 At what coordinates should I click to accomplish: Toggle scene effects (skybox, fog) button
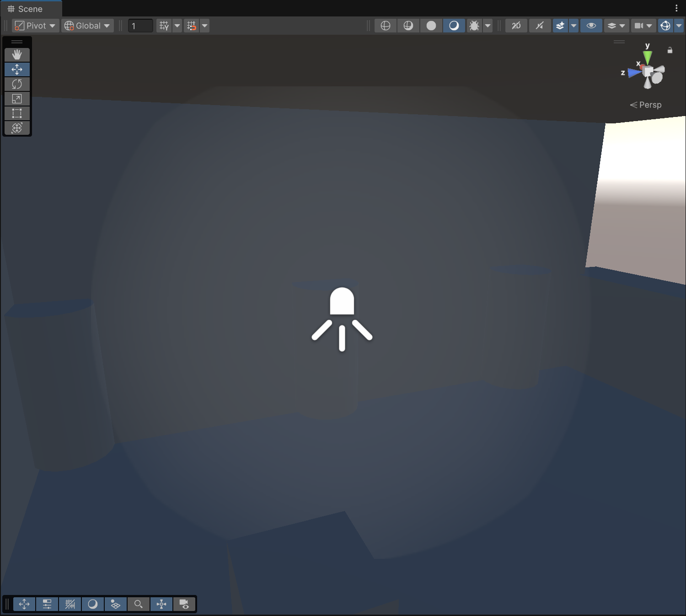560,26
